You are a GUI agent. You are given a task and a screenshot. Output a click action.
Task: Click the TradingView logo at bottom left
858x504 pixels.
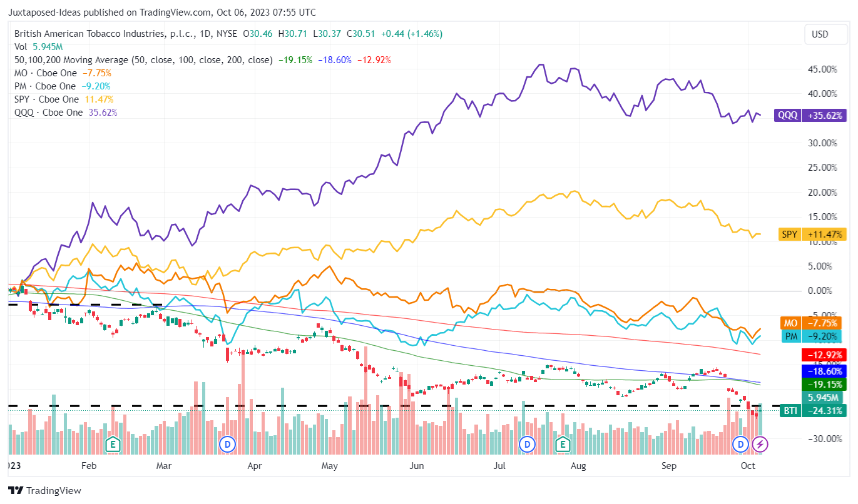click(44, 491)
